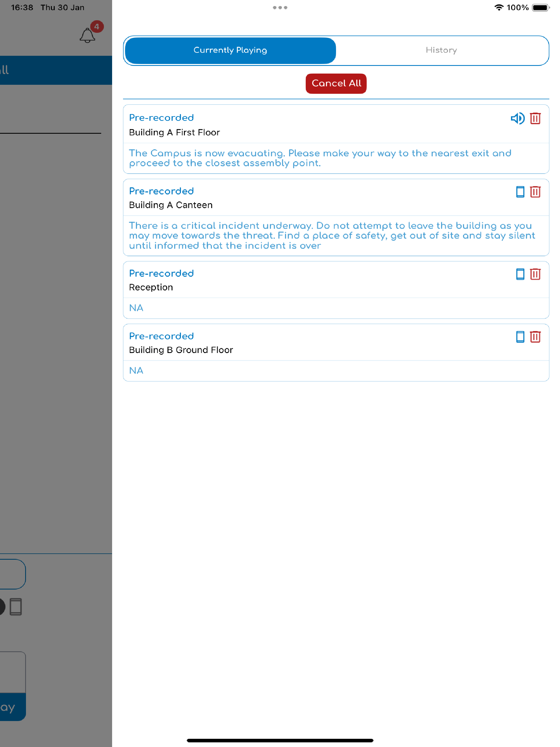Tap the Wi-Fi status icon

(499, 7)
